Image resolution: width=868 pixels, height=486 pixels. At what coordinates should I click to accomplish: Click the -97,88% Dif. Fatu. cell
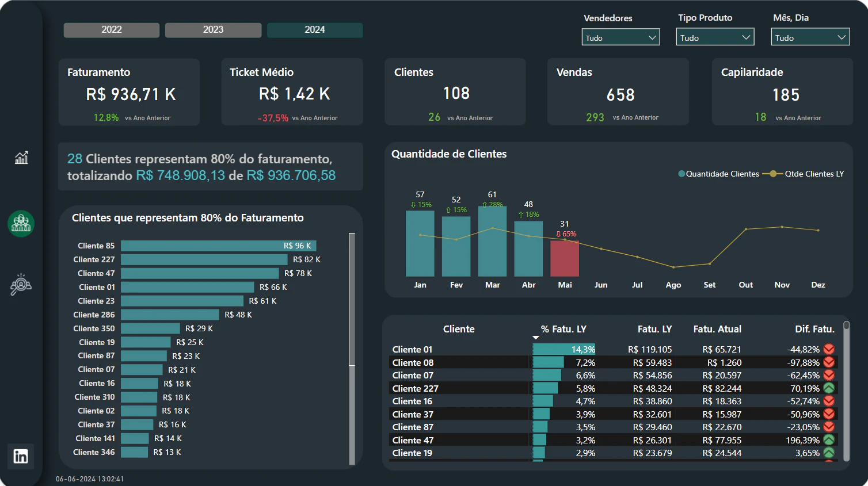point(804,362)
